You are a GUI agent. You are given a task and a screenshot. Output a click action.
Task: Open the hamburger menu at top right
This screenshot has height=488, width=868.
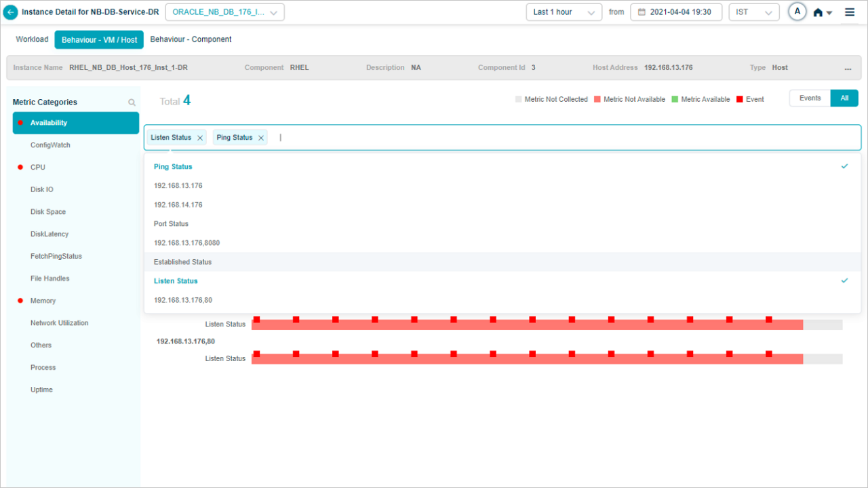pos(849,12)
